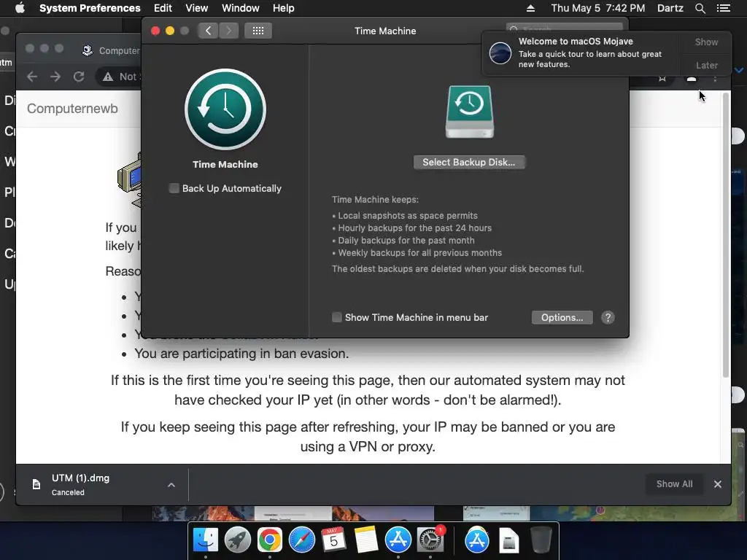Open Spotlight search in menu bar

[700, 8]
